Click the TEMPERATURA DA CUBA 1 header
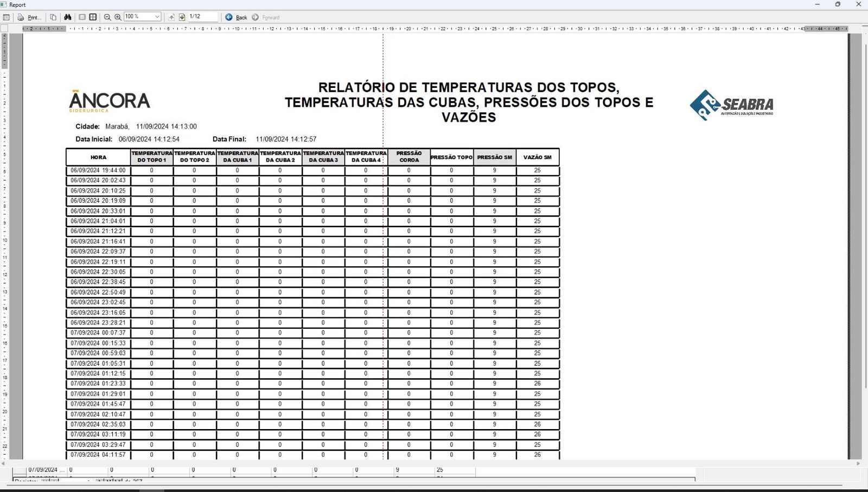Image resolution: width=868 pixels, height=492 pixels. point(238,157)
